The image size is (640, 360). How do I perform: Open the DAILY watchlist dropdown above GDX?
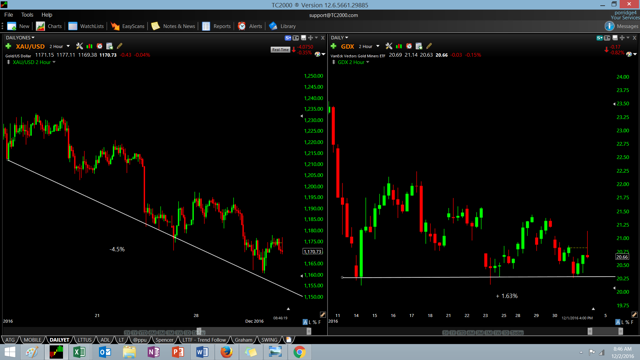(339, 38)
